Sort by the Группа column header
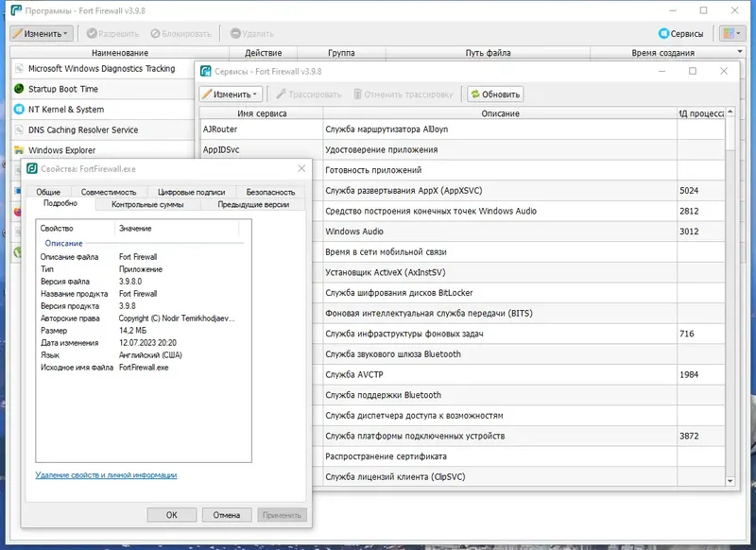 341,53
